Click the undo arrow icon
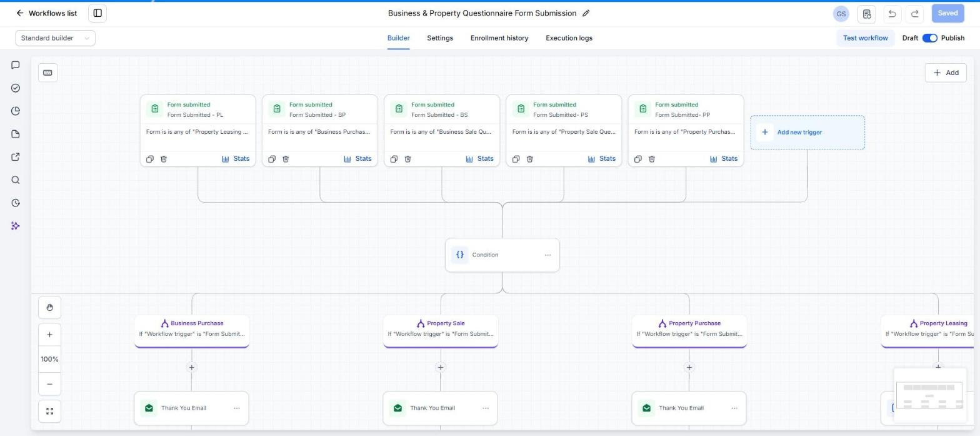 point(892,13)
